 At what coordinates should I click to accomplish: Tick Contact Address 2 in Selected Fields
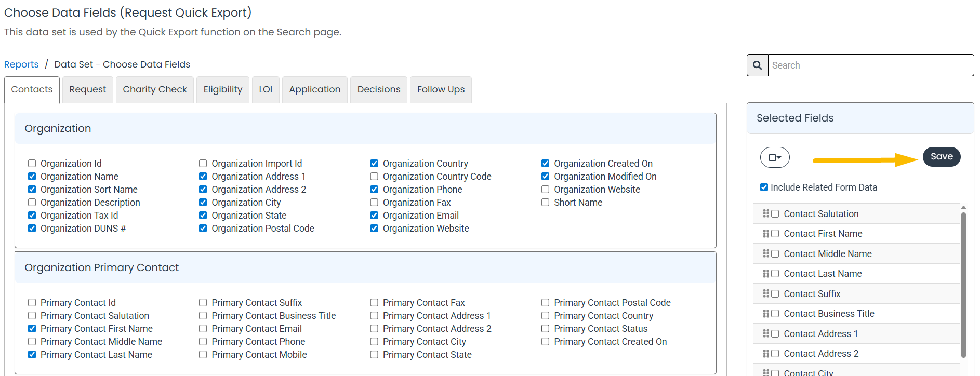(x=775, y=354)
